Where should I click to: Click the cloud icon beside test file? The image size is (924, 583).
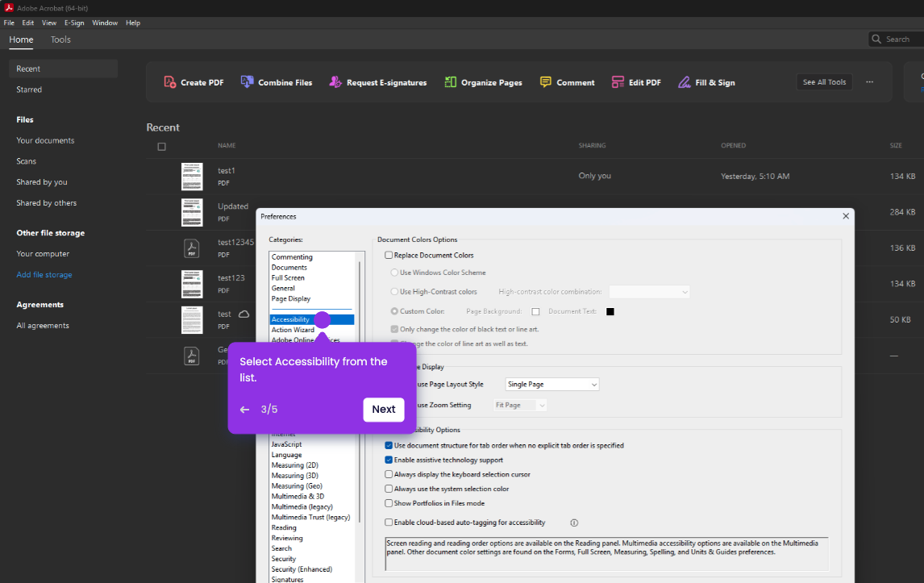pos(244,314)
